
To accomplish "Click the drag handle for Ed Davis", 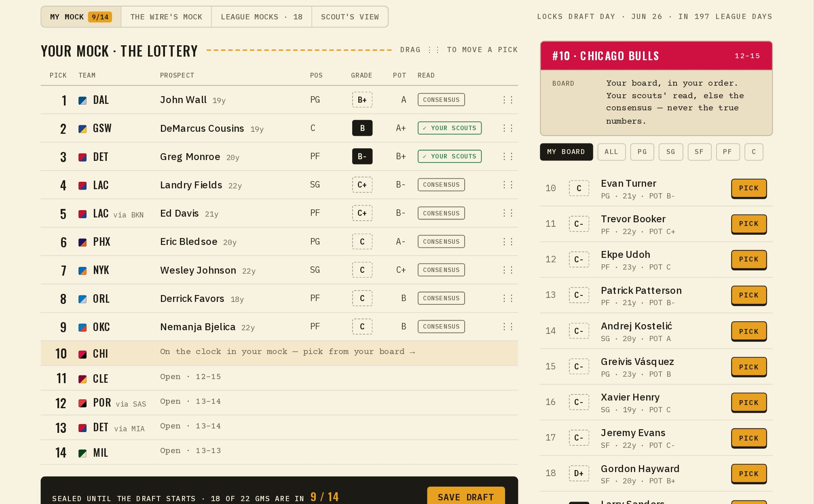I will click(508, 213).
